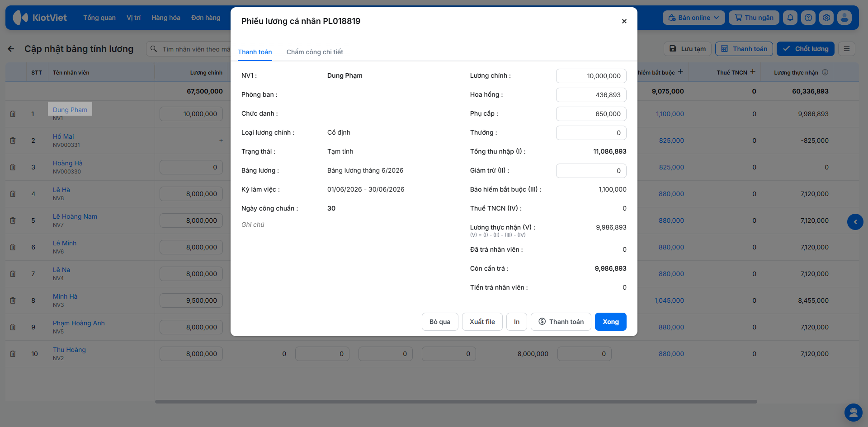Delete row 5 Lê Hoàng Nam with trash icon
Screen dimensions: 868x427
tap(13, 221)
